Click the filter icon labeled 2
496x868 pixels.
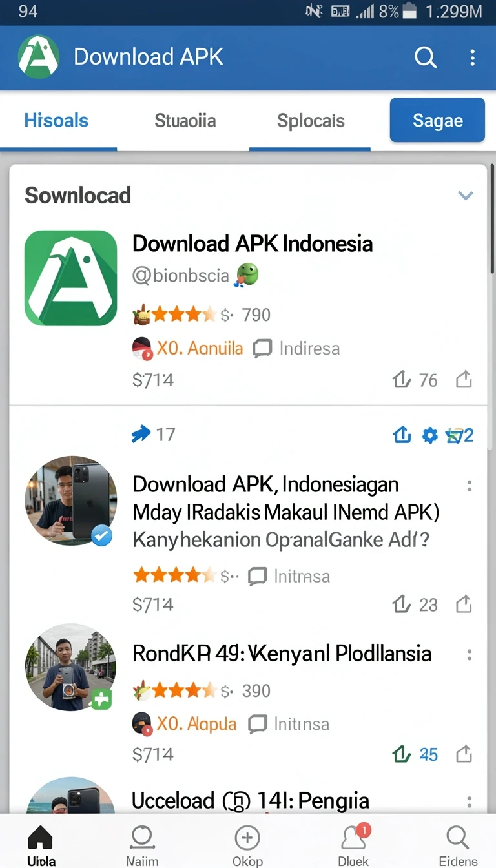tap(460, 436)
